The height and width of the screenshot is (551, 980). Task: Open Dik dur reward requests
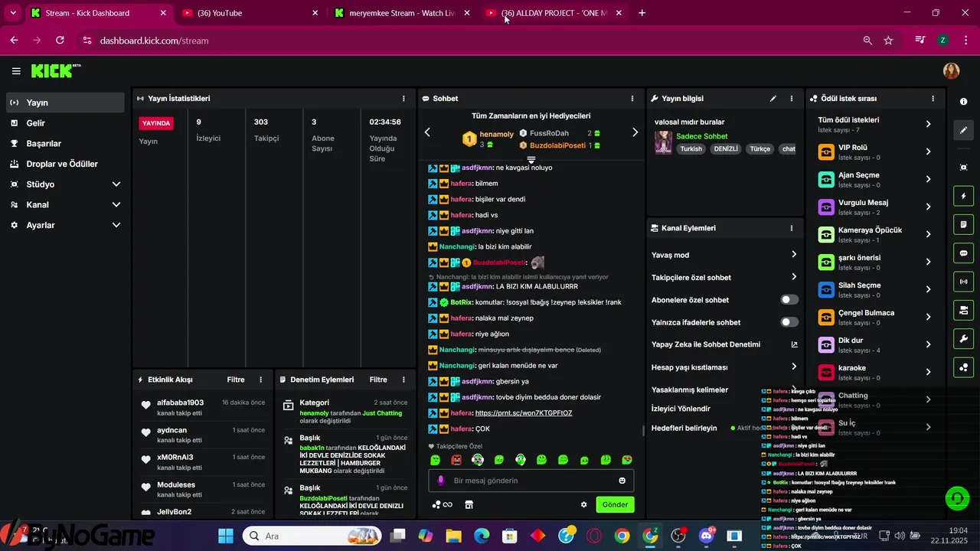[874, 344]
